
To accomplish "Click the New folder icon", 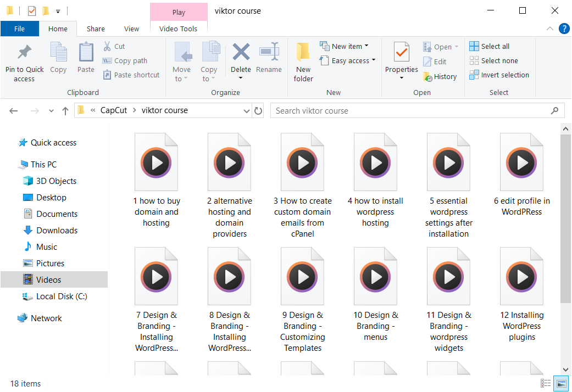I will click(303, 52).
